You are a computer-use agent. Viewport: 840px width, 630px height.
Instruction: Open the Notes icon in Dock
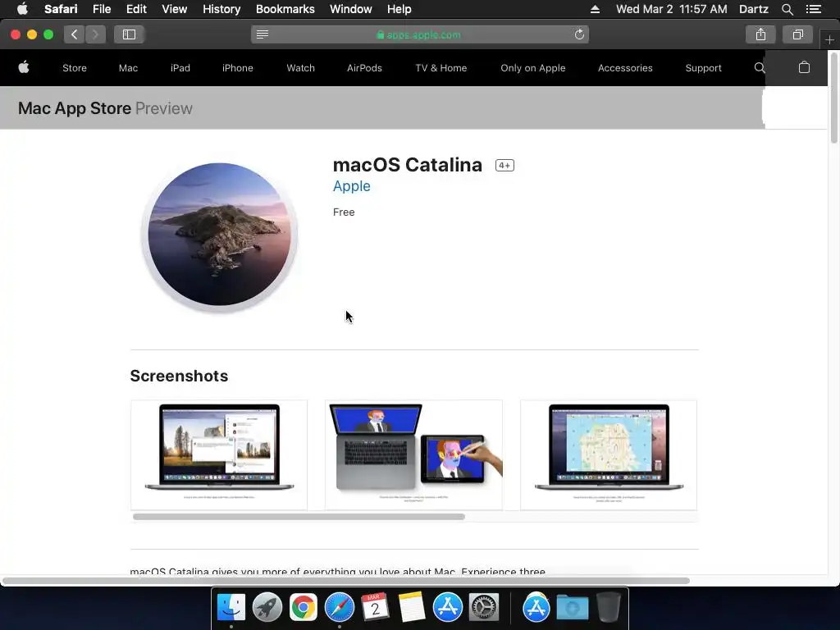(x=412, y=607)
